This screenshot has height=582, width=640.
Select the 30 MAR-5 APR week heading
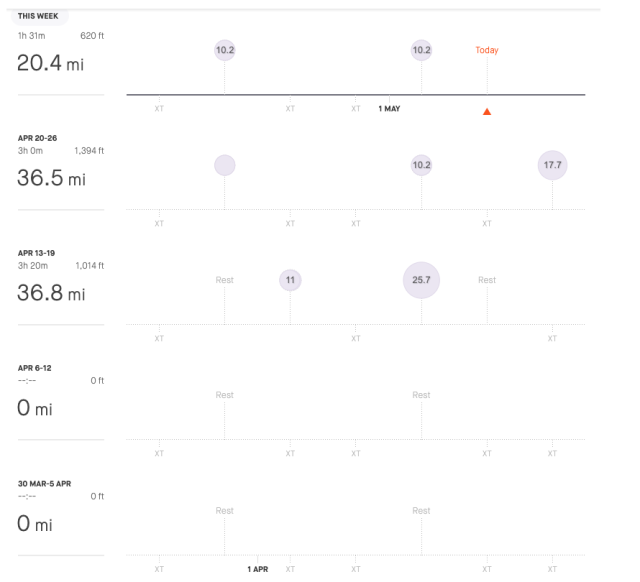tap(44, 484)
